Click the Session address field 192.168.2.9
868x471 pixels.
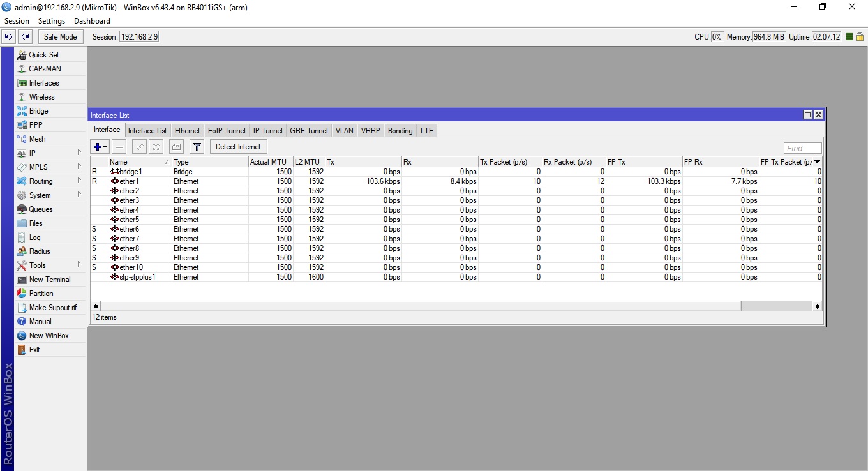138,37
